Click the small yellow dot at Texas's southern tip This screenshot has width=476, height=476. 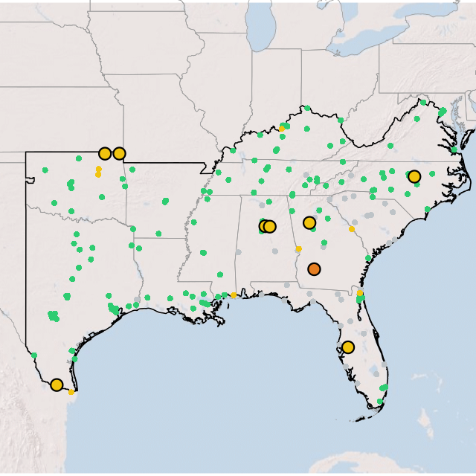tap(71, 392)
